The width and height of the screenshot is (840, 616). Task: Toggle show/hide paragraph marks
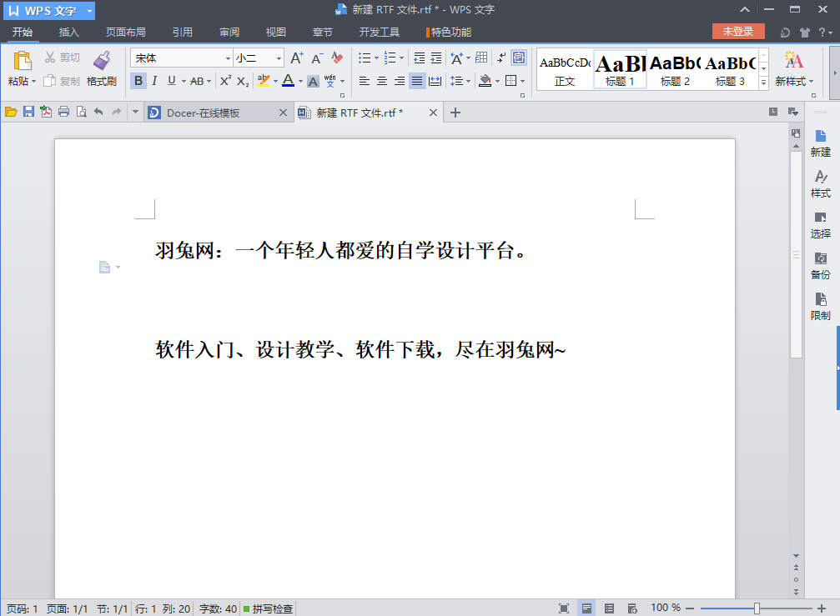point(500,58)
